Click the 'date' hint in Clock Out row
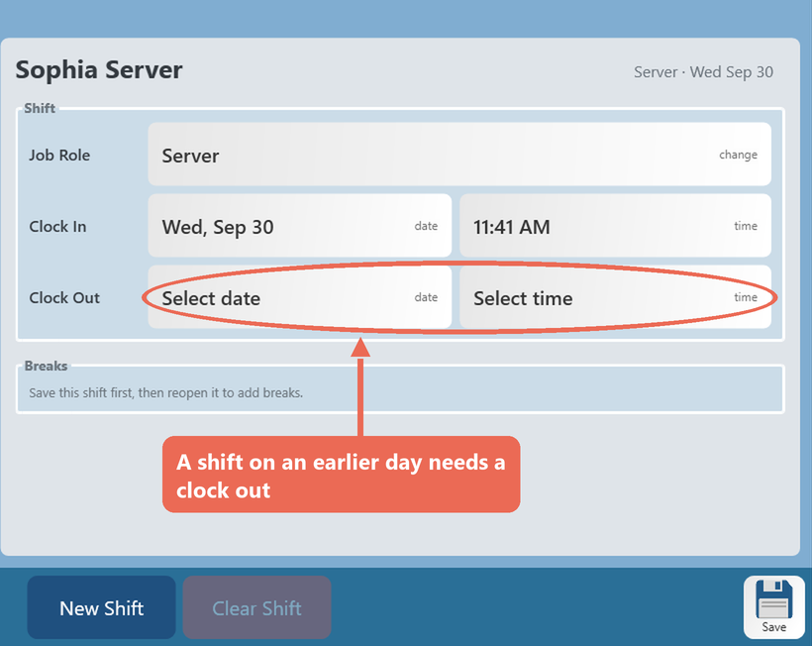Viewport: 812px width, 646px height. pos(426,297)
